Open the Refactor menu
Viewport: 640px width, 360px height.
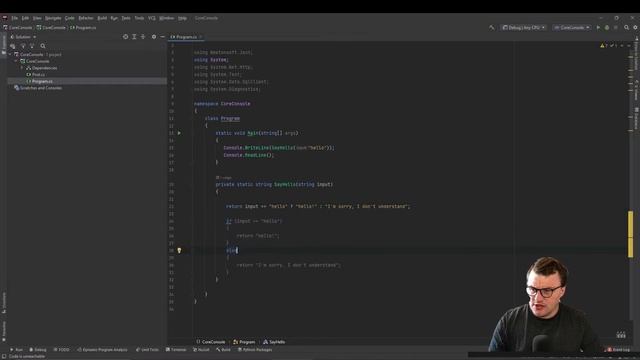click(x=86, y=18)
